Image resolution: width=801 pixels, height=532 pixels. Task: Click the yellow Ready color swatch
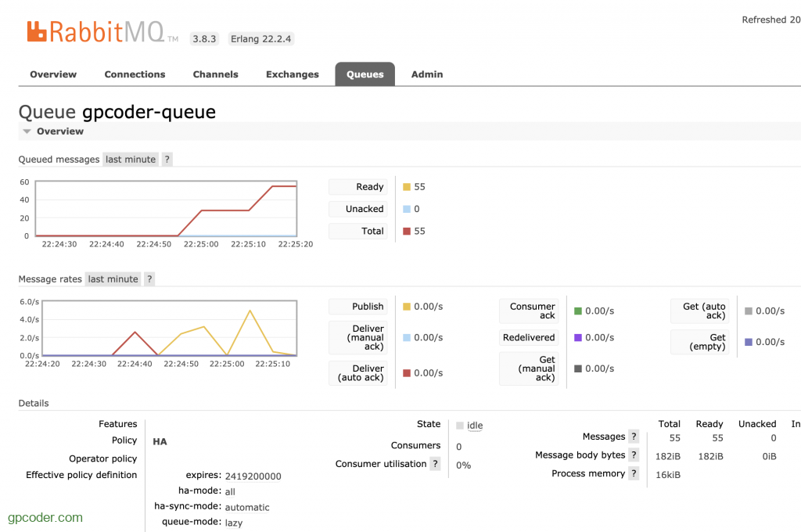(407, 187)
